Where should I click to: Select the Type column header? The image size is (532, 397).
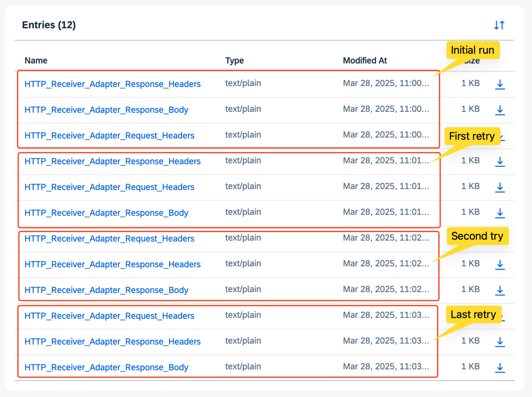(234, 60)
